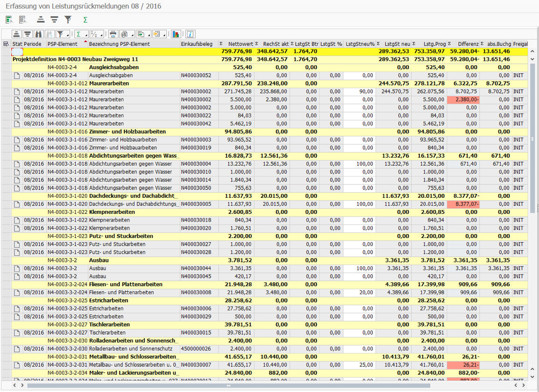Click the horizontal scrollbar at the bottom
The width and height of the screenshot is (539, 392).
[x=228, y=386]
